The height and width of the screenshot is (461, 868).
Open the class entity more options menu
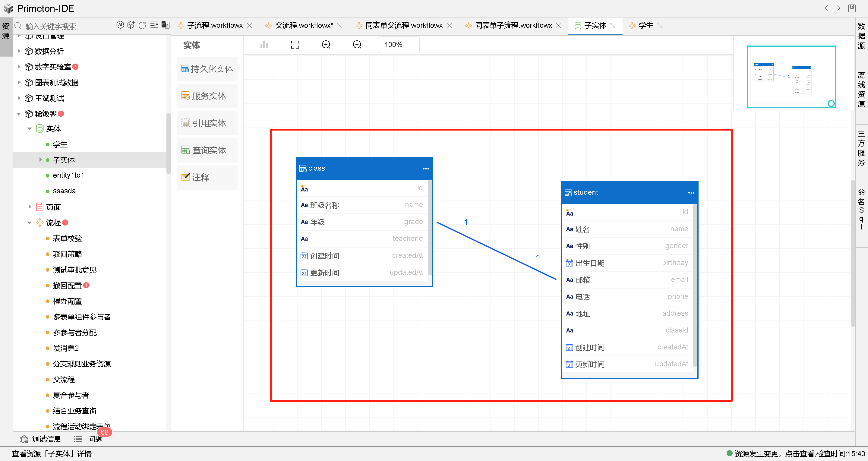[426, 169]
